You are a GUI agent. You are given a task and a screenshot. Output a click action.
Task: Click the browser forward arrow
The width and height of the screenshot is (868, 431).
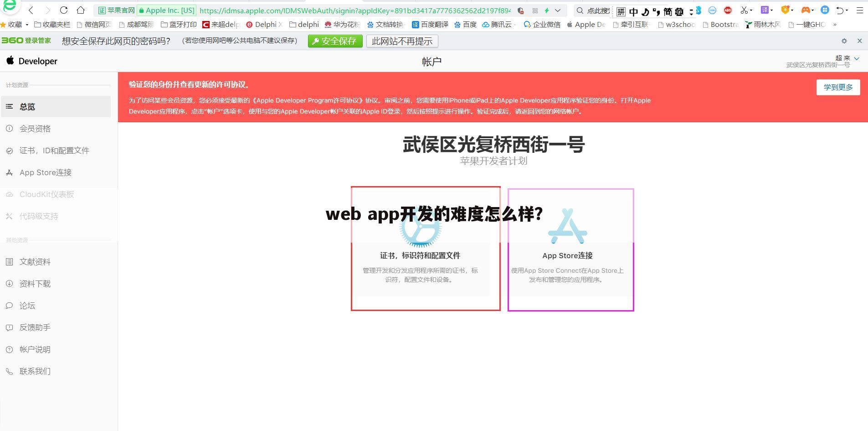click(x=47, y=10)
